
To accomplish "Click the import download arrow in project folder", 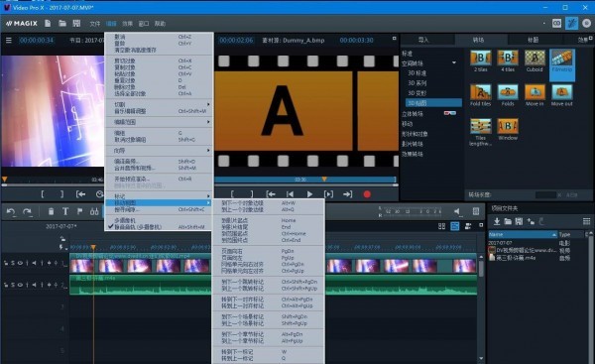I will [x=497, y=221].
